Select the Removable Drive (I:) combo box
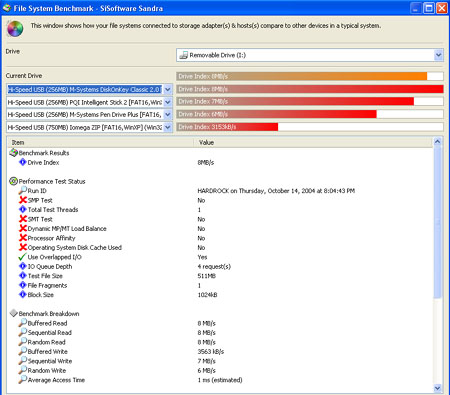Image resolution: width=450 pixels, height=395 pixels. tap(310, 55)
